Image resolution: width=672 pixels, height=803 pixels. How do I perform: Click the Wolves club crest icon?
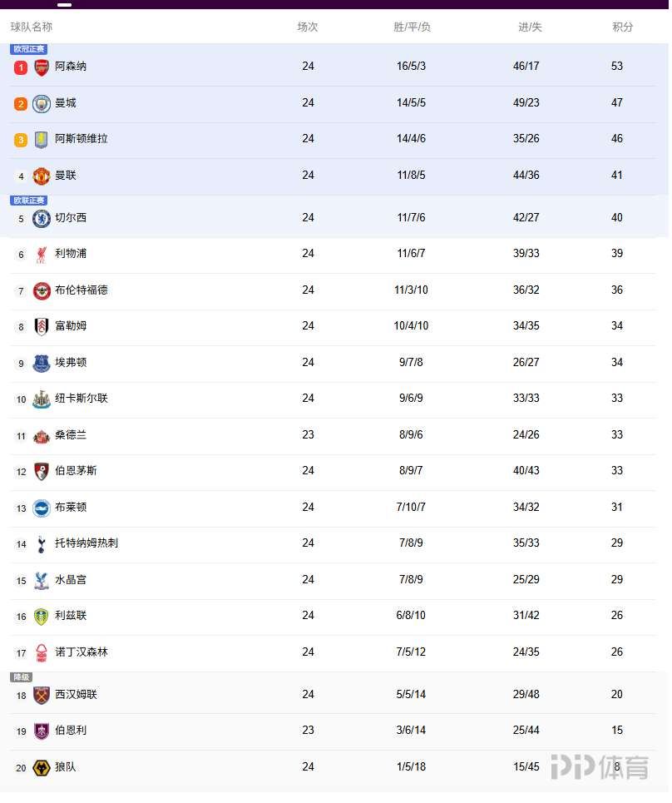point(42,768)
